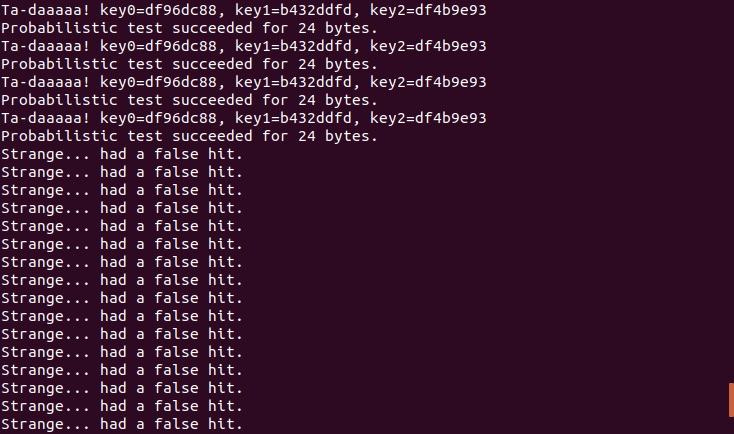Click the first "Strange... had a false hit." line
Viewport: 734px width, 434px height.
[122, 153]
